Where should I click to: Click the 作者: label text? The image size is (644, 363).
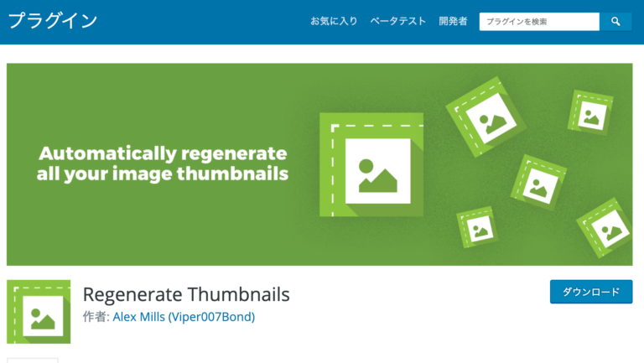pyautogui.click(x=96, y=317)
